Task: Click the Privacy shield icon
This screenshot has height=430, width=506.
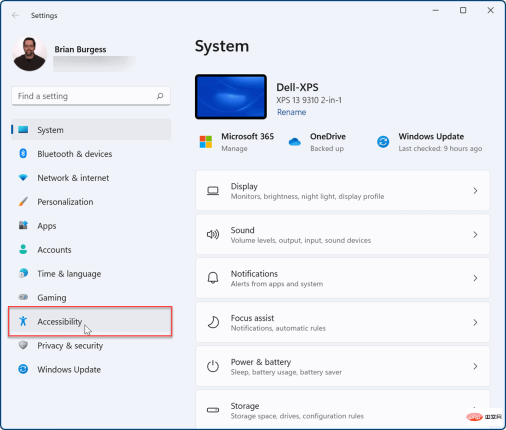Action: (x=23, y=345)
